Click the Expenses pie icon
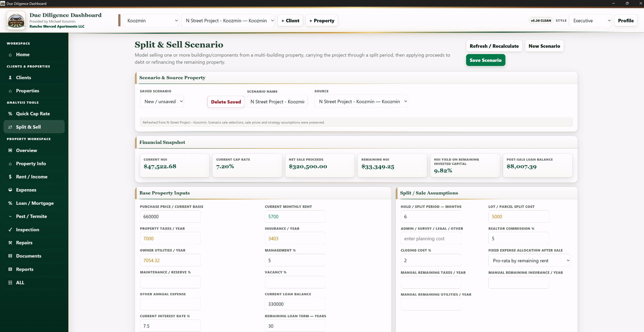The height and width of the screenshot is (332, 644). coord(10,190)
